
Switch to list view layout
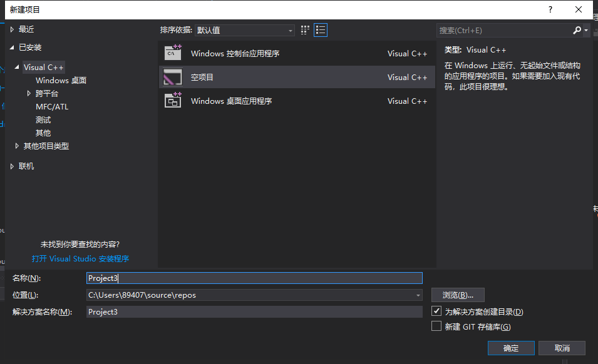(x=321, y=30)
